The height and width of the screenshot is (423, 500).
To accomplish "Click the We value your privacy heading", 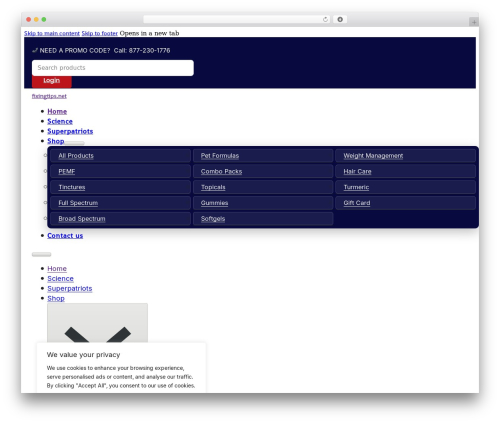I will coord(83,355).
